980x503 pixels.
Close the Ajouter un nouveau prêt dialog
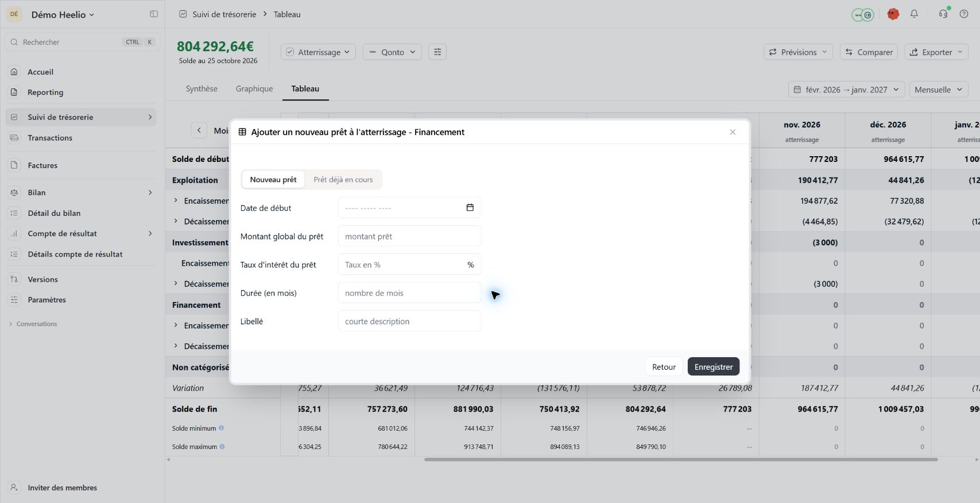tap(733, 132)
